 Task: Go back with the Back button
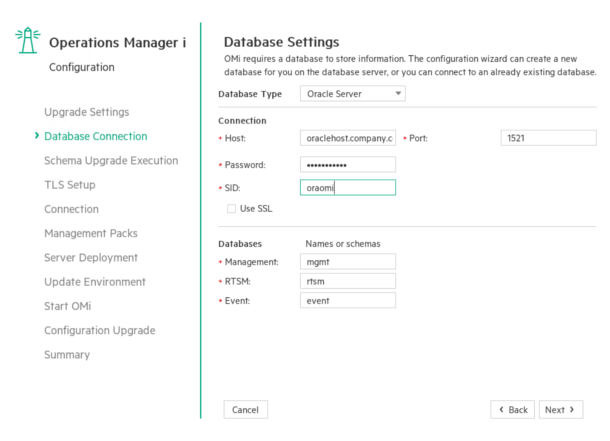512,410
